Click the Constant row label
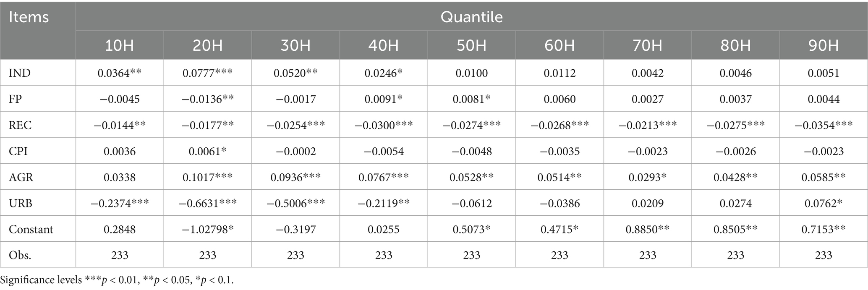This screenshot has height=290, width=868. [31, 229]
